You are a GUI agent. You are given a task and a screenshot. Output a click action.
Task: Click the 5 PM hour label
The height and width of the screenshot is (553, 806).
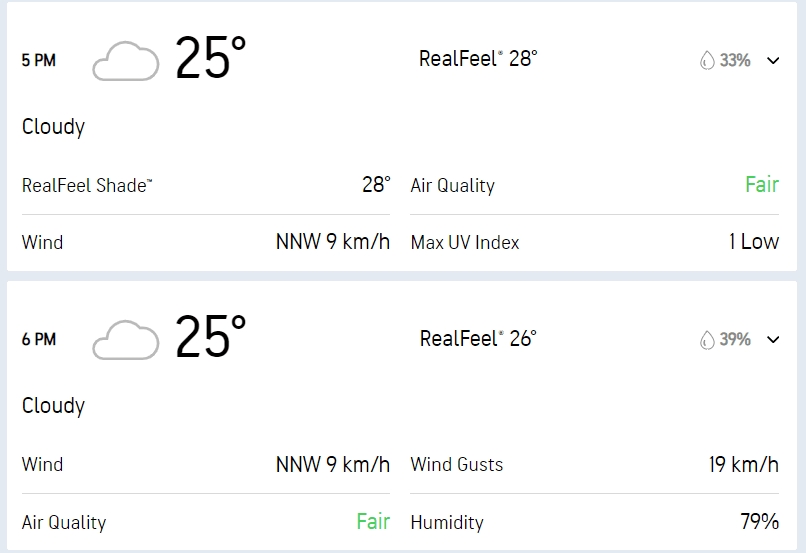[39, 61]
